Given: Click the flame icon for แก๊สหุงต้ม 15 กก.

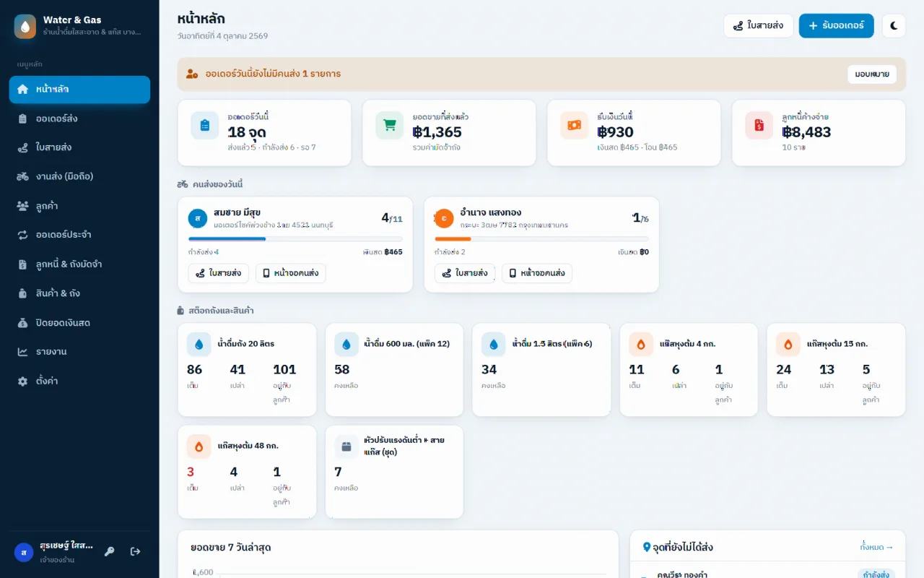Looking at the screenshot, I should [788, 345].
